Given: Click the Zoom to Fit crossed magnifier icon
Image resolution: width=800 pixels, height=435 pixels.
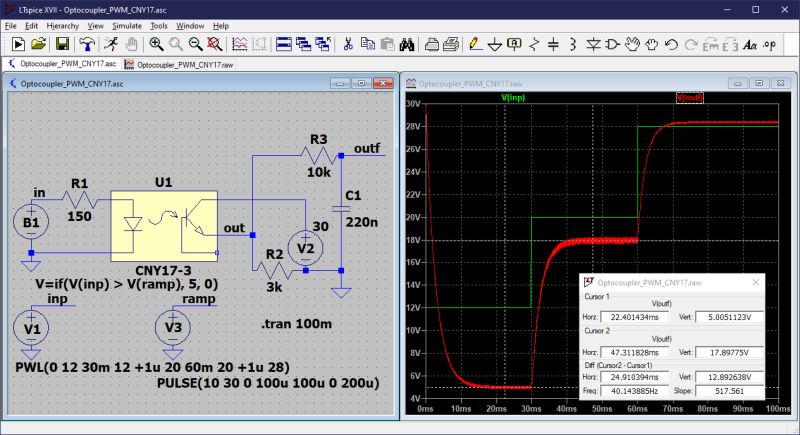Looking at the screenshot, I should pyautogui.click(x=215, y=44).
